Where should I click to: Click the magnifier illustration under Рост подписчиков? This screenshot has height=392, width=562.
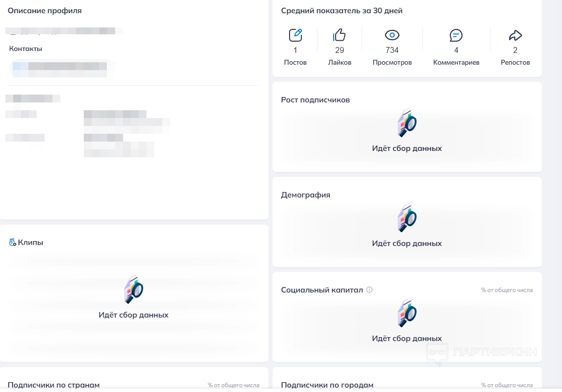coord(407,123)
